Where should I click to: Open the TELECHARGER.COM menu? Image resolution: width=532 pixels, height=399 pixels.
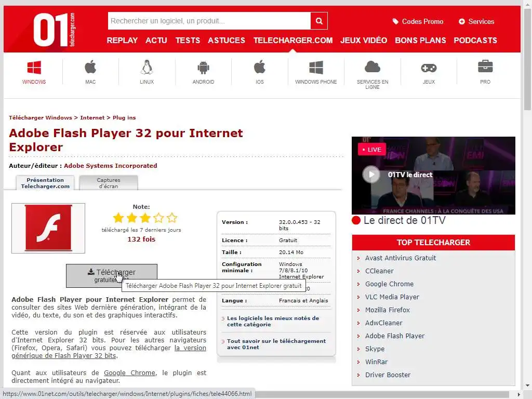point(293,41)
